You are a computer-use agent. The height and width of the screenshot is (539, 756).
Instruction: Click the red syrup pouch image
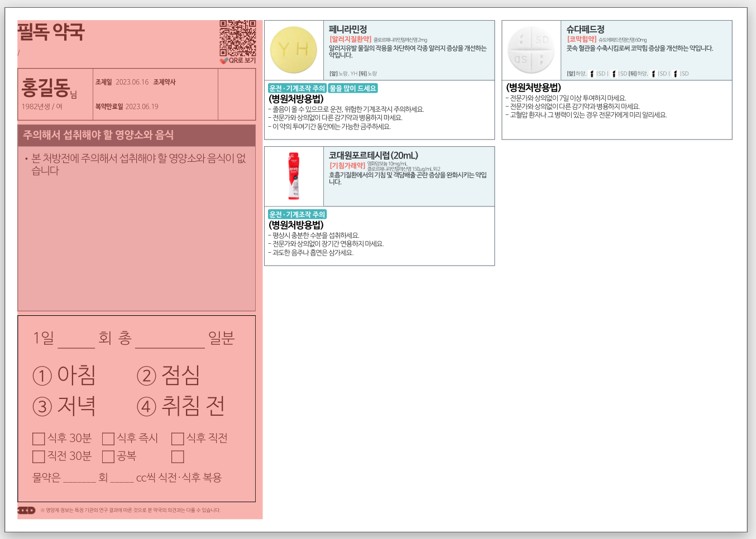(x=294, y=176)
